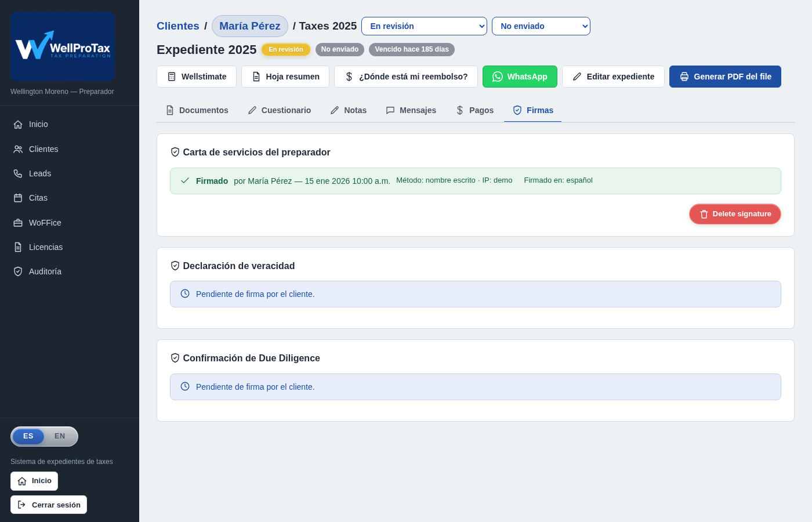Click the Cerrar sesión button
This screenshot has height=522, width=812.
point(49,505)
